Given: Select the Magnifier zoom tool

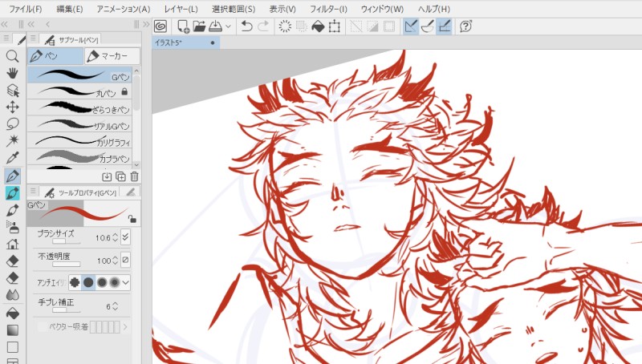Looking at the screenshot, I should click(12, 56).
